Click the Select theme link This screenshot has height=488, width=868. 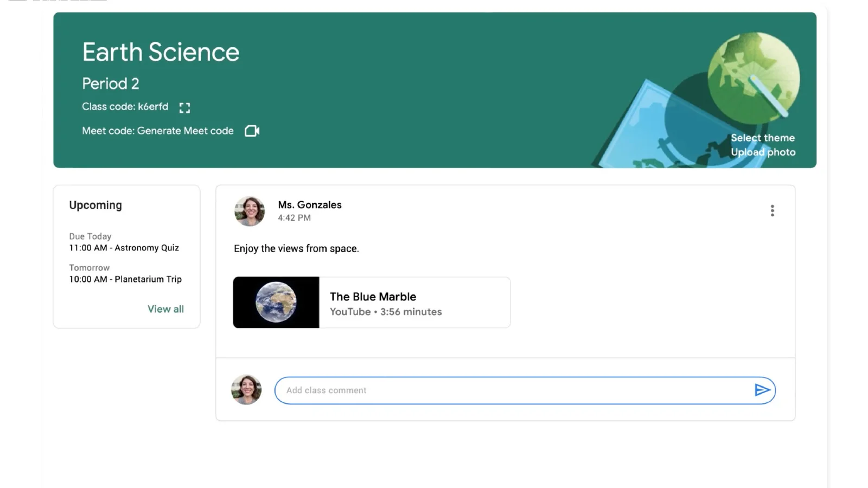(762, 138)
